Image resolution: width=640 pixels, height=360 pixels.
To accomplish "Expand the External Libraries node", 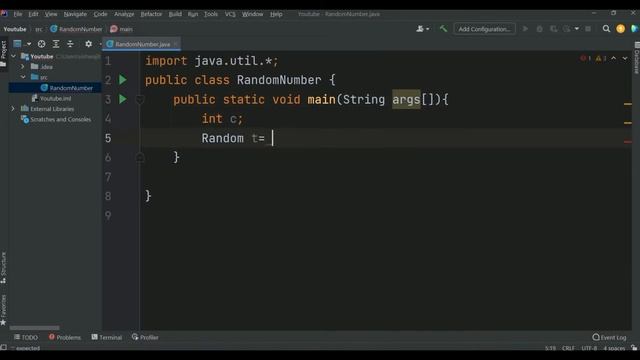I will [13, 109].
